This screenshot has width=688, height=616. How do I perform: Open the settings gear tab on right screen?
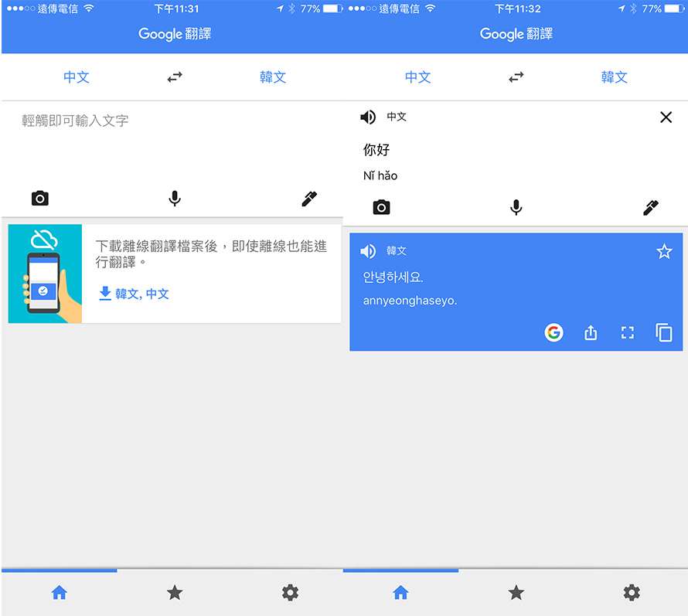point(632,593)
